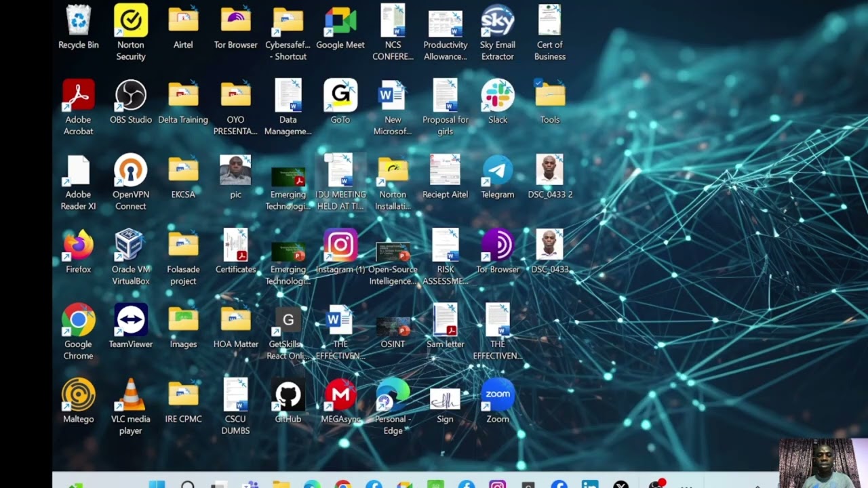Launch Adobe Acrobat
This screenshot has width=868, height=488.
point(79,95)
